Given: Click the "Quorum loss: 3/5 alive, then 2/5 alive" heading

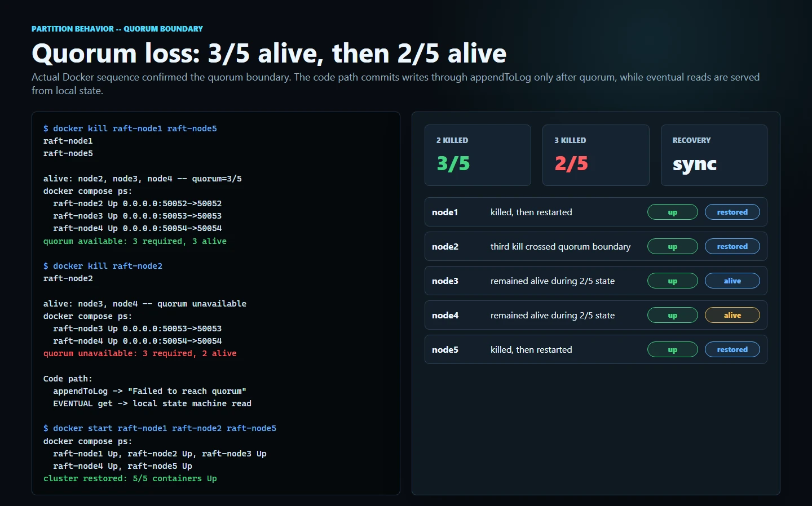Looking at the screenshot, I should [269, 54].
